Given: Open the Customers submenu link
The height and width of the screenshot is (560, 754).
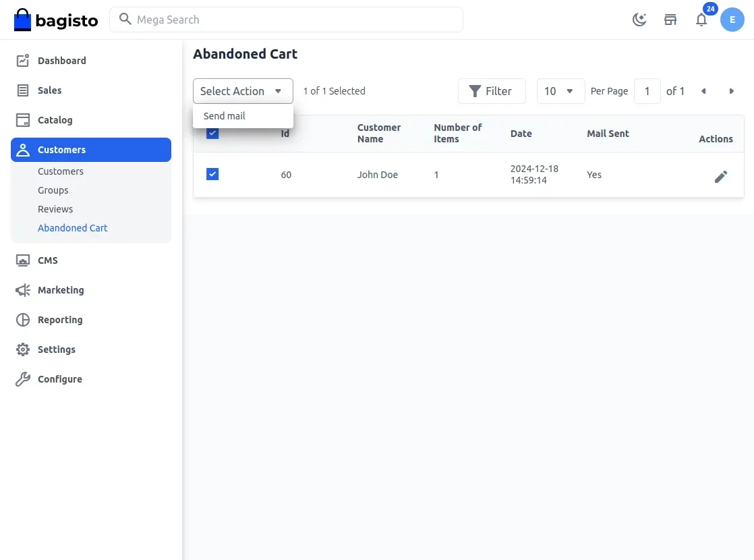Looking at the screenshot, I should tap(61, 171).
